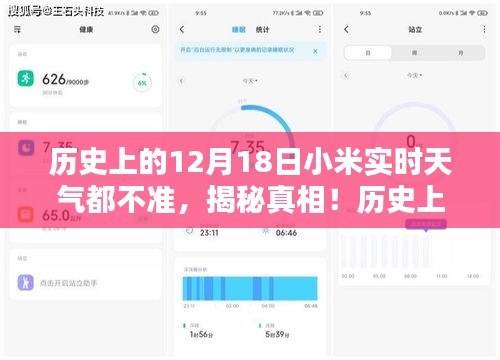Go back from the sleep screen
The height and width of the screenshot is (360, 500).
point(182,29)
